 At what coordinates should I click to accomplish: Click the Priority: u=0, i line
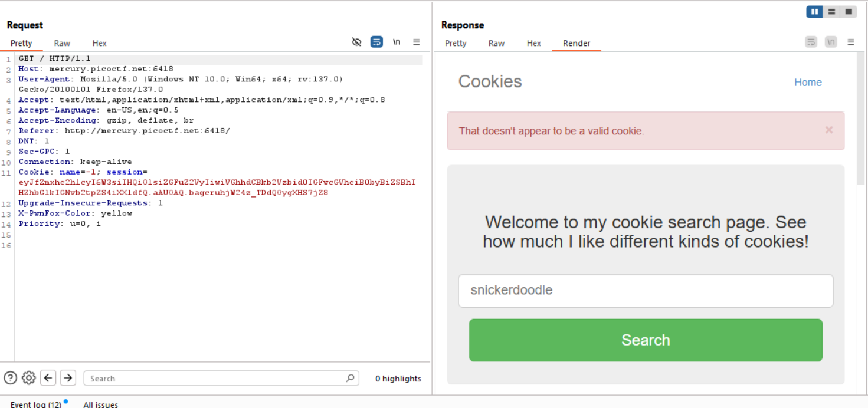point(60,223)
